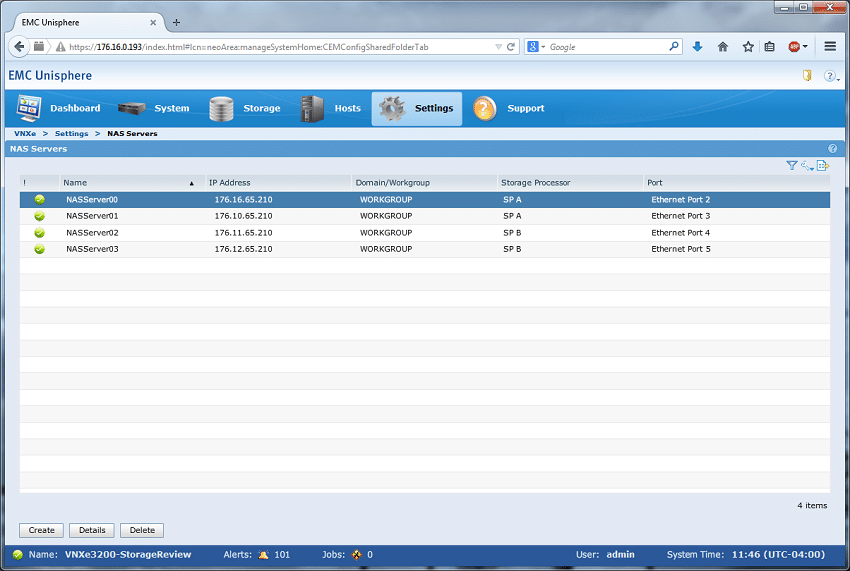Screen dimensions: 850x571
Task: Click the system name VNXe3200-StorageReview
Action: click(x=128, y=555)
